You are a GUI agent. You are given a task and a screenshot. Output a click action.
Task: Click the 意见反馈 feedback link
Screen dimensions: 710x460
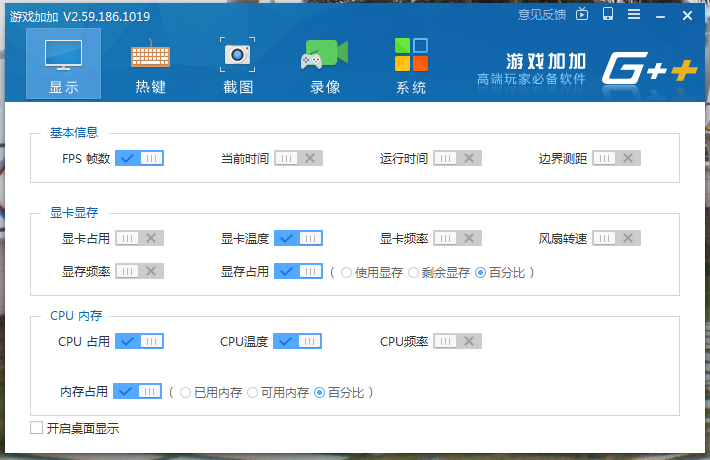(x=542, y=15)
